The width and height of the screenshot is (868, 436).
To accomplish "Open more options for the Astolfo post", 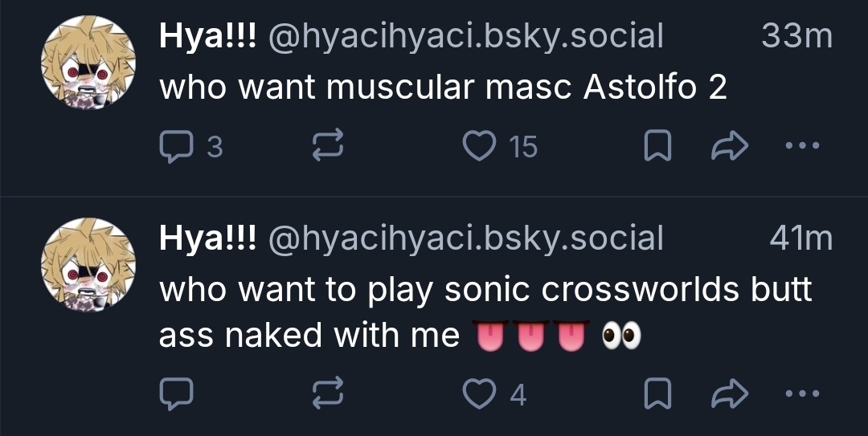I will tap(800, 146).
